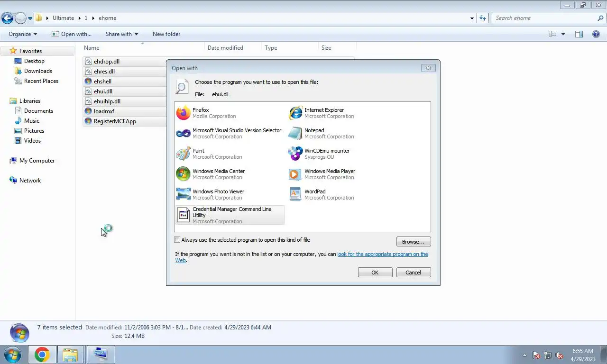Close the Open with dialog

(428, 68)
